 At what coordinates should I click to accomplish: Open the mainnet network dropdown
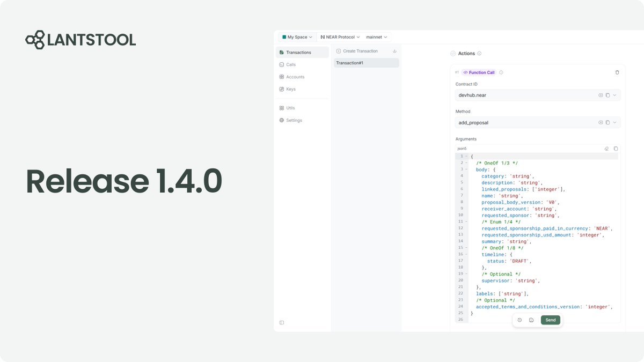pos(376,36)
